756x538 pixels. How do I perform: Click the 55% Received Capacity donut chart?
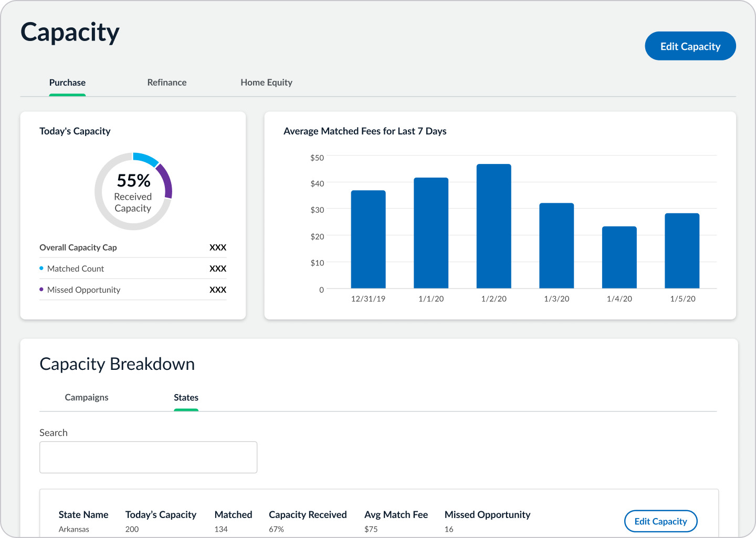click(x=133, y=191)
